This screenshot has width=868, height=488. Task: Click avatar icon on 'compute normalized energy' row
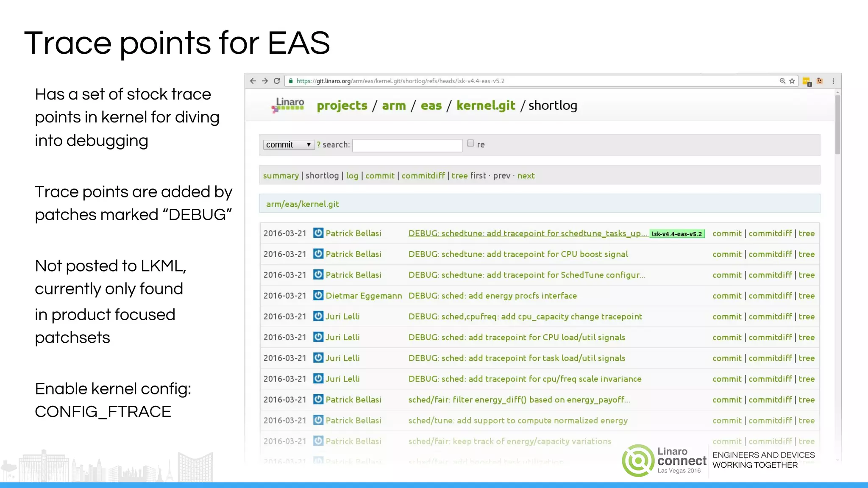tap(318, 420)
